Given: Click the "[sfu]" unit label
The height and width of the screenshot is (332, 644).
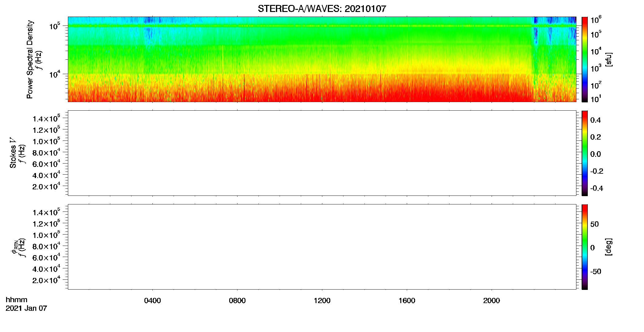Looking at the screenshot, I should (x=609, y=59).
